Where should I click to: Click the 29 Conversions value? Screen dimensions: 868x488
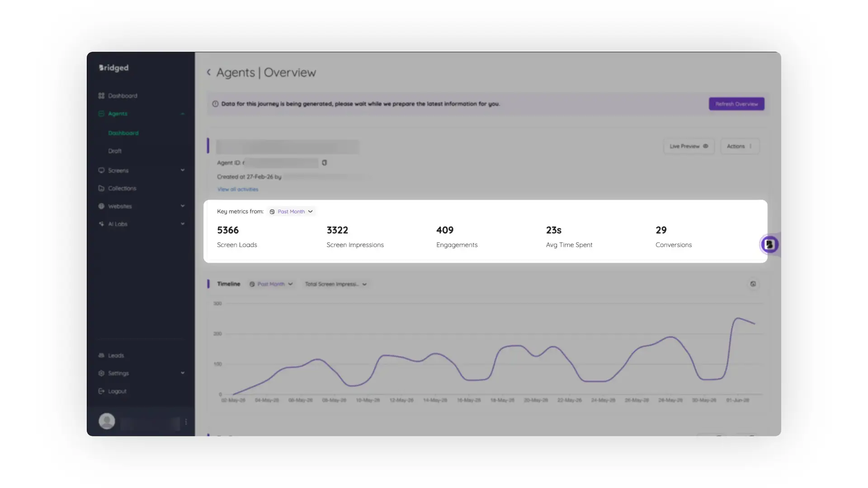[661, 230]
